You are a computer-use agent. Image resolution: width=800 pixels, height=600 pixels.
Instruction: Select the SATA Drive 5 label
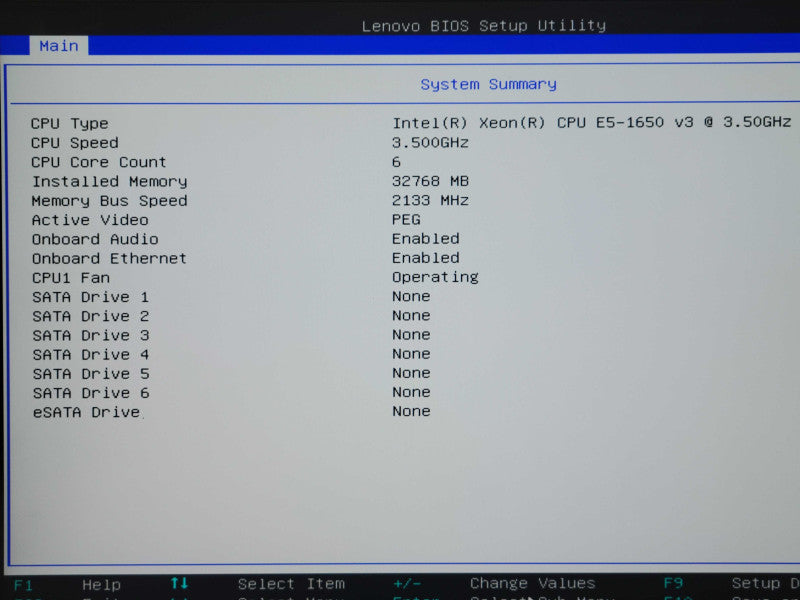tap(90, 374)
